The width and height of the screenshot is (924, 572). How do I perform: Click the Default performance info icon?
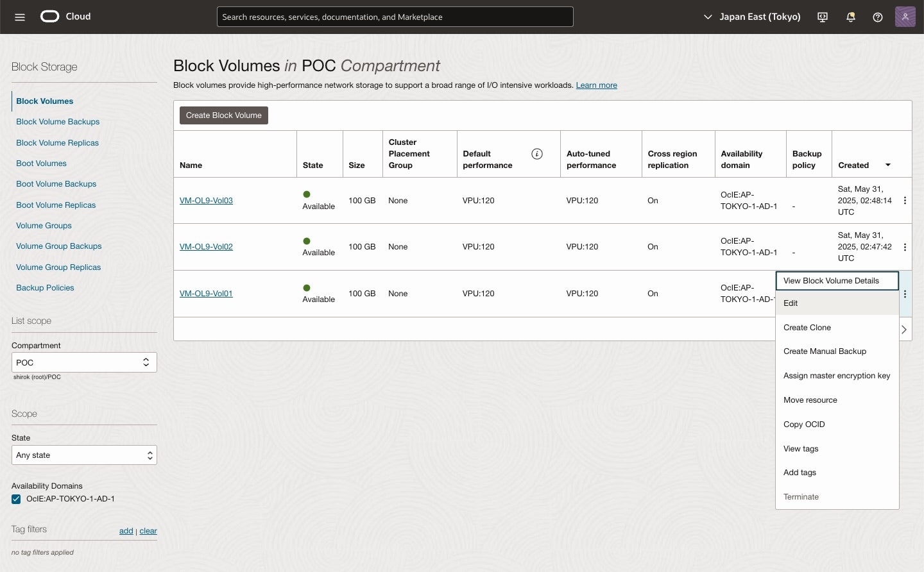(537, 154)
